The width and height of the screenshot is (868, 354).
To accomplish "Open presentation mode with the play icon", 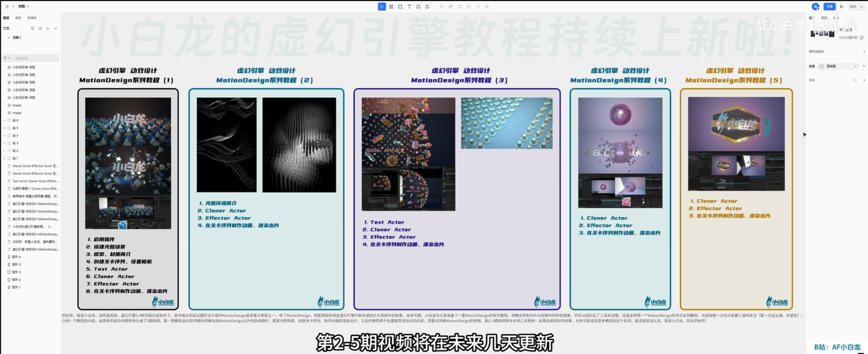I will [x=842, y=6].
